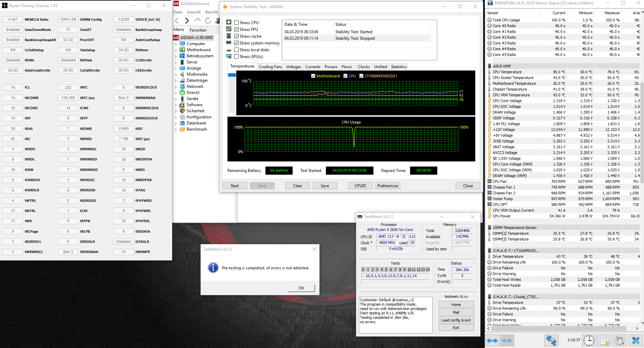Enable the Stress CPU checkbox
The width and height of the screenshot is (644, 348).
tap(236, 23)
